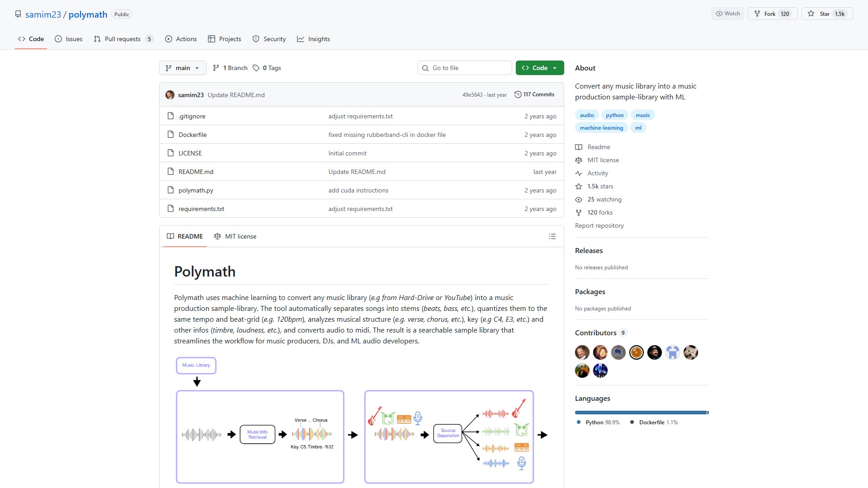
Task: Click the Tags tag icon
Action: [x=256, y=68]
